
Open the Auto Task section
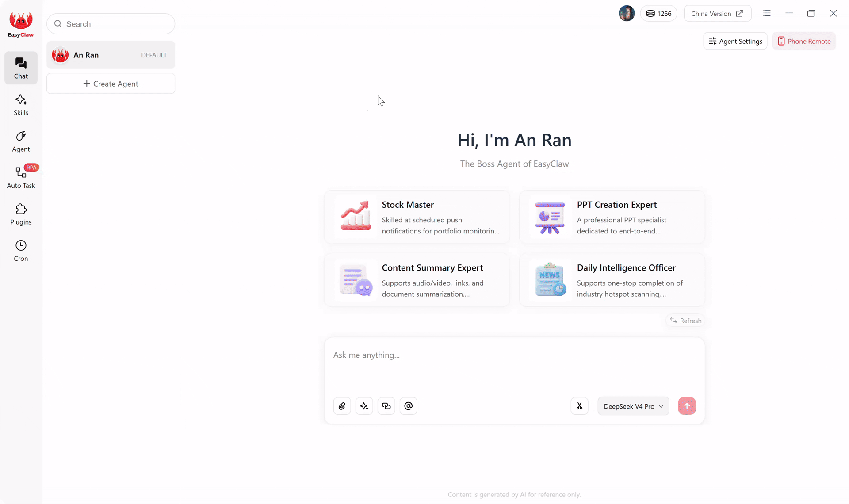[21, 178]
